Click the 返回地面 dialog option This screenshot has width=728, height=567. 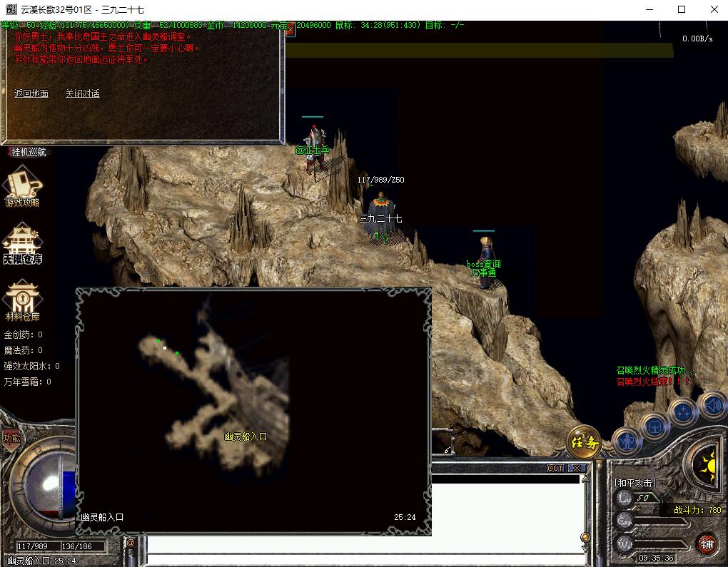(31, 93)
